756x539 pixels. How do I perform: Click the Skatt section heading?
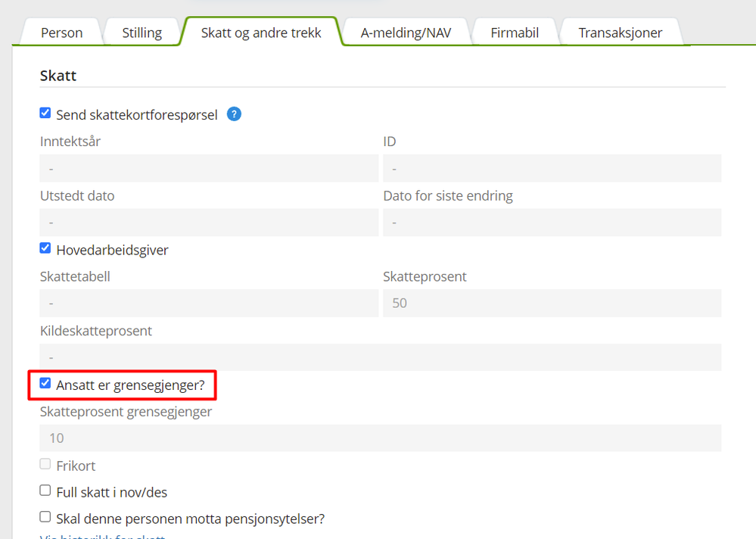tap(58, 76)
